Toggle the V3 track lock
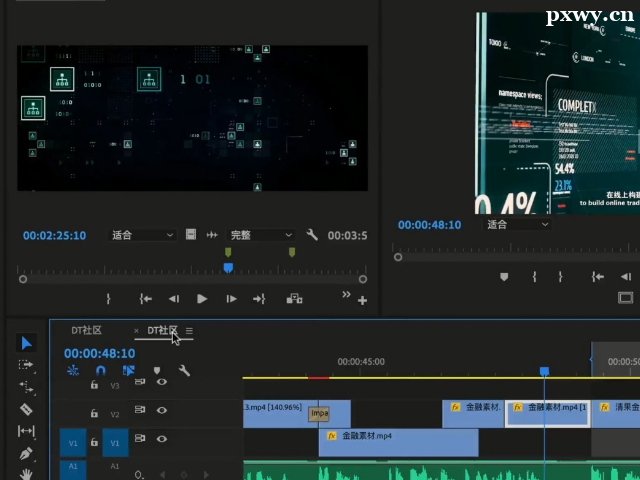 tap(94, 384)
